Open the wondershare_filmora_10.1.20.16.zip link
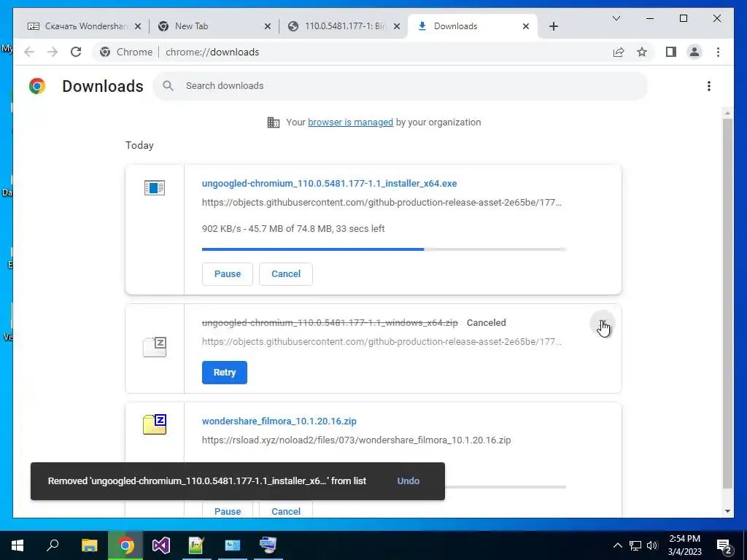This screenshot has width=747, height=560. click(x=279, y=421)
